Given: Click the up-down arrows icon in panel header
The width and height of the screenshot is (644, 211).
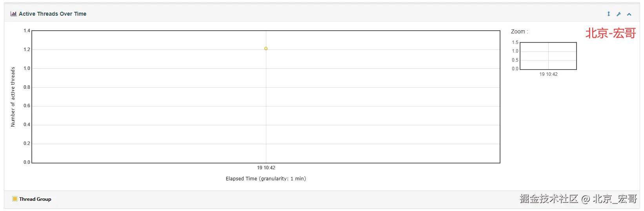Looking at the screenshot, I should coord(609,14).
